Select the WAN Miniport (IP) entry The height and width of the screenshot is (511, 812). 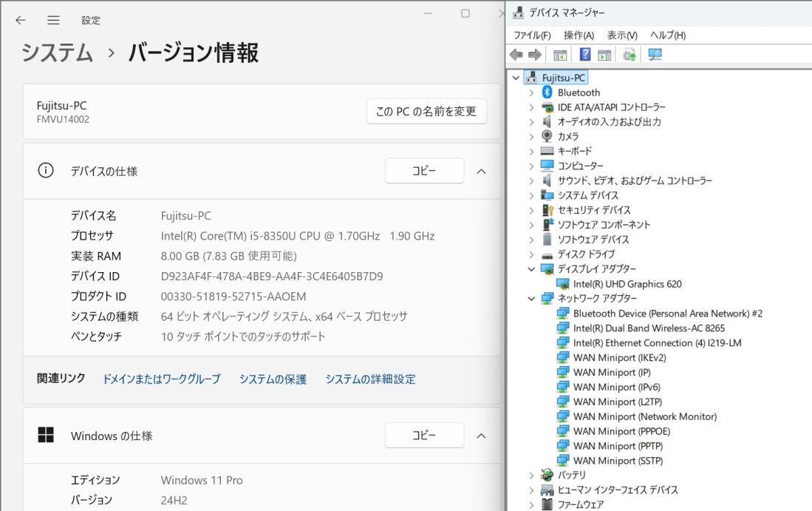coord(612,372)
